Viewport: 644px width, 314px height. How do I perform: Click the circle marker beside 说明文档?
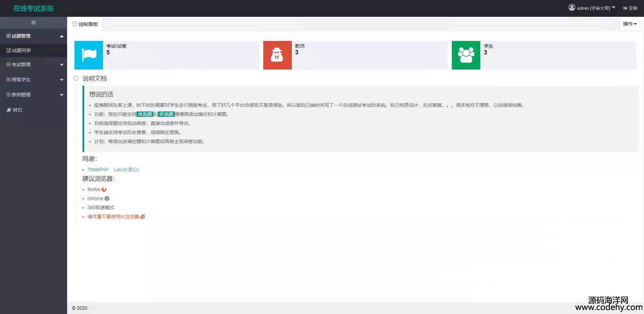[76, 78]
